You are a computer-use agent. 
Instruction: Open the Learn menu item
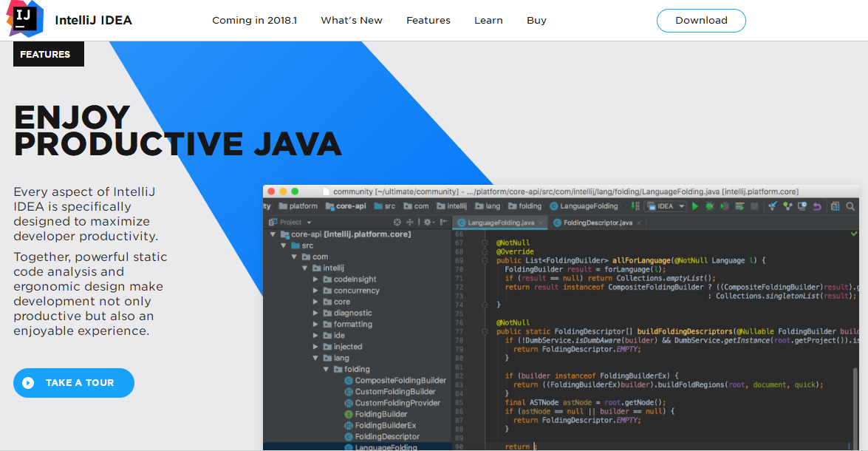coord(489,21)
